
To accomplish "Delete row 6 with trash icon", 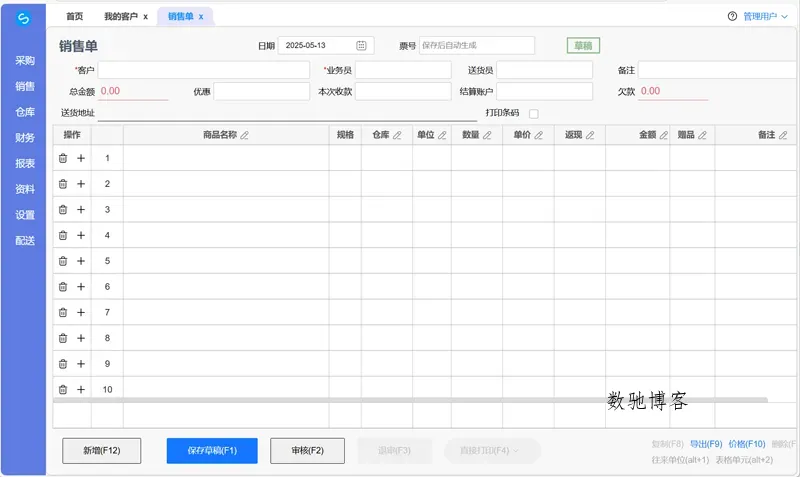I will (63, 287).
